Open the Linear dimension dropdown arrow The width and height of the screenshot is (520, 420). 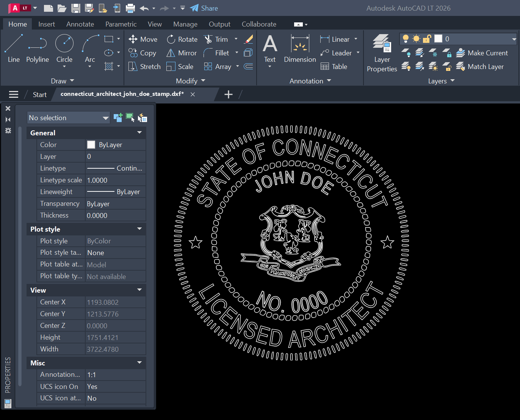point(356,39)
